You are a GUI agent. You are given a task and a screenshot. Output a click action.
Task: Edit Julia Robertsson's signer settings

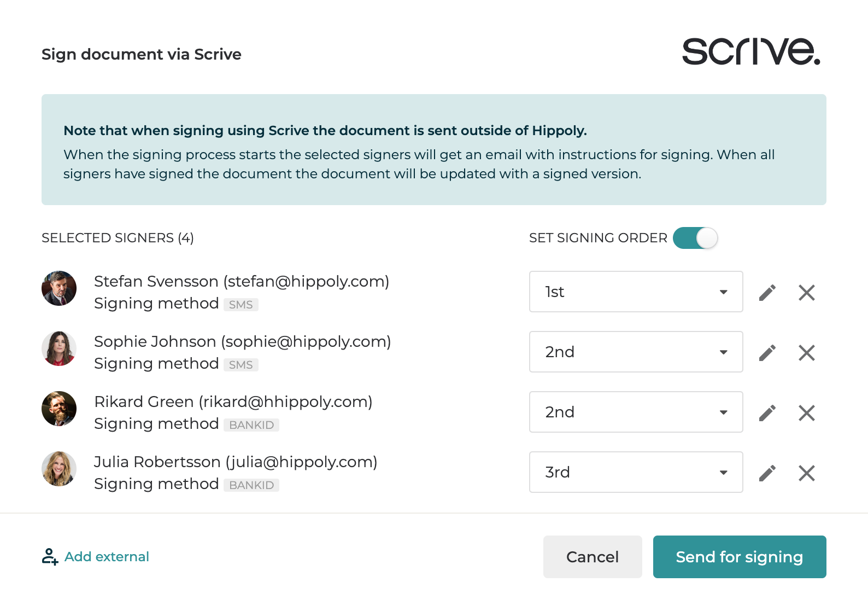click(x=767, y=473)
